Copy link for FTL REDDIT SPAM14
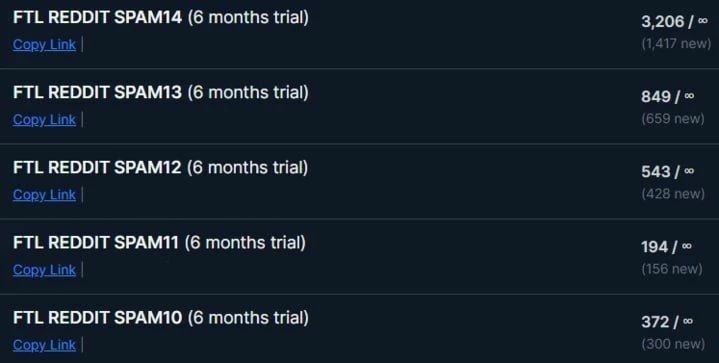 (44, 44)
